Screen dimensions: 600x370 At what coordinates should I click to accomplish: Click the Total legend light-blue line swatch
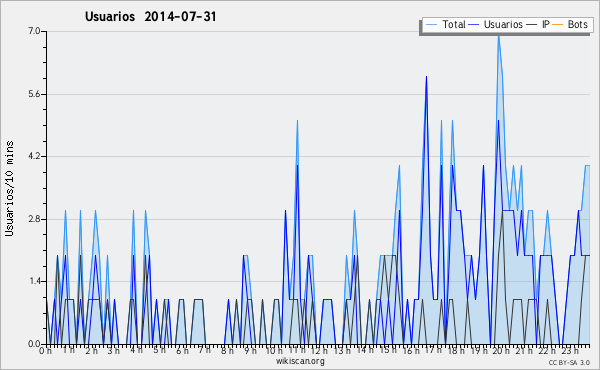[431, 25]
